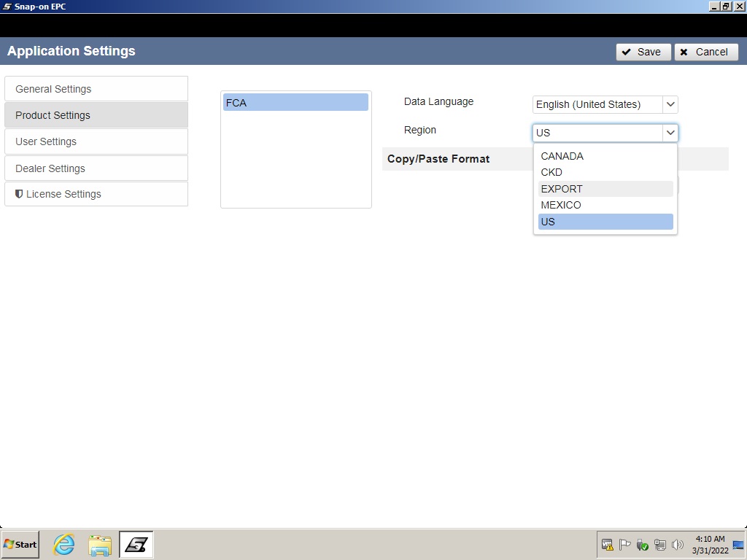Open the General Settings tab
Image resolution: width=747 pixels, height=560 pixels.
[x=96, y=89]
